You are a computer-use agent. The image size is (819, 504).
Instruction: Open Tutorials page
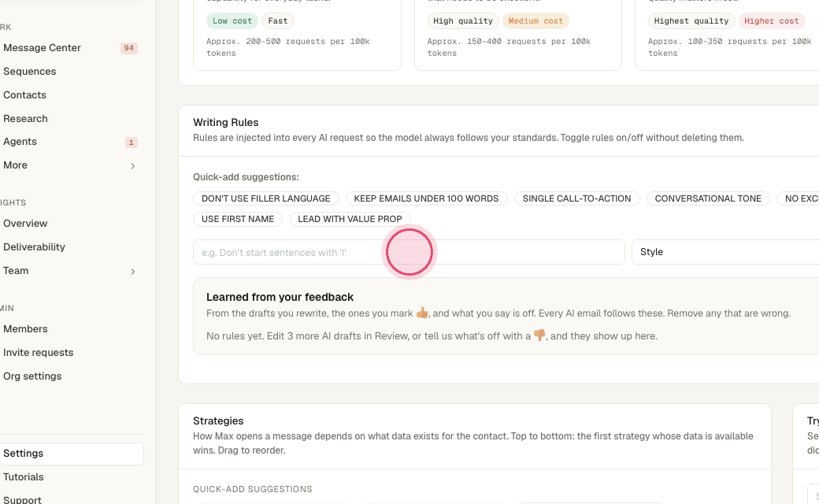pyautogui.click(x=23, y=477)
